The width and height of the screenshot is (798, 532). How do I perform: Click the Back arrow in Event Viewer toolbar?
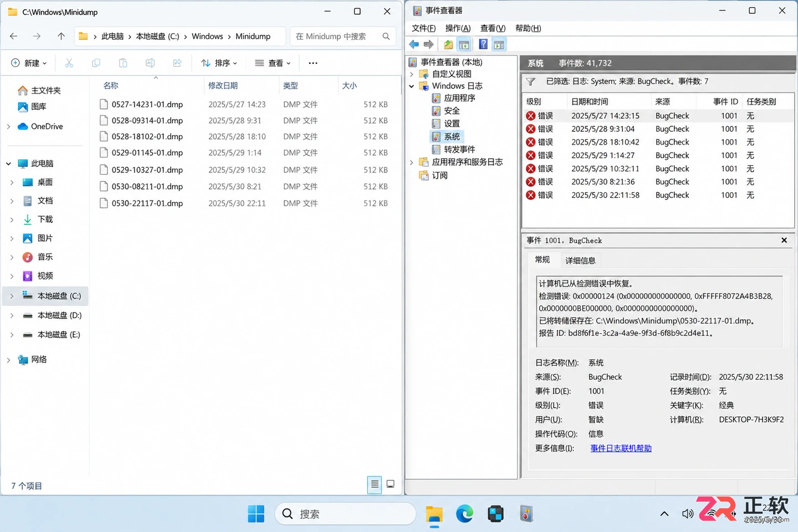point(414,44)
